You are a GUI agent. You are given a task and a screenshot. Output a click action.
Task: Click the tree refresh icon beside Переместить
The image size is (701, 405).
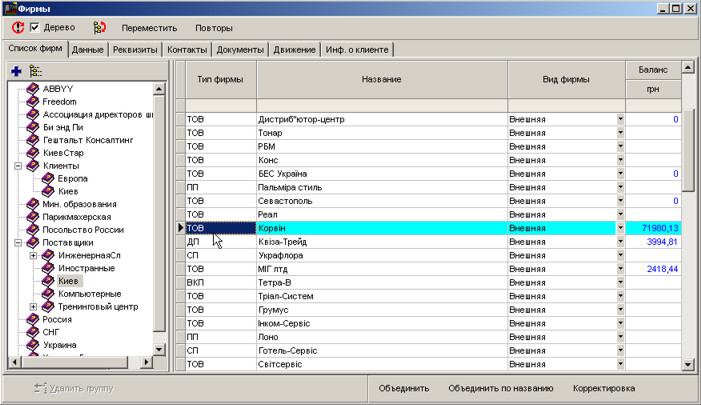98,28
